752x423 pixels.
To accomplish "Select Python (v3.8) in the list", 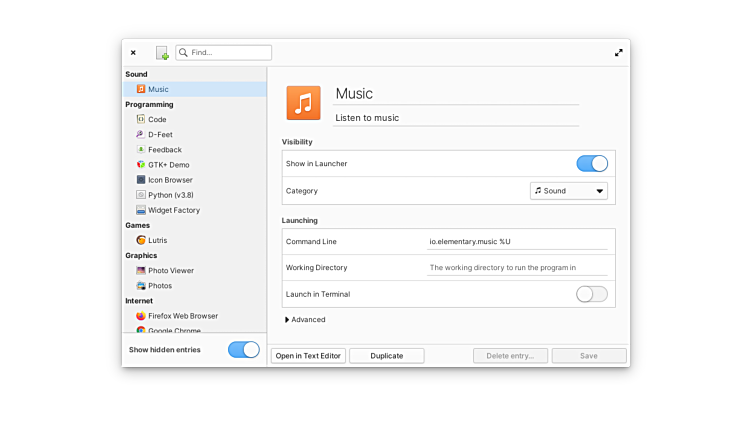I will (x=173, y=195).
